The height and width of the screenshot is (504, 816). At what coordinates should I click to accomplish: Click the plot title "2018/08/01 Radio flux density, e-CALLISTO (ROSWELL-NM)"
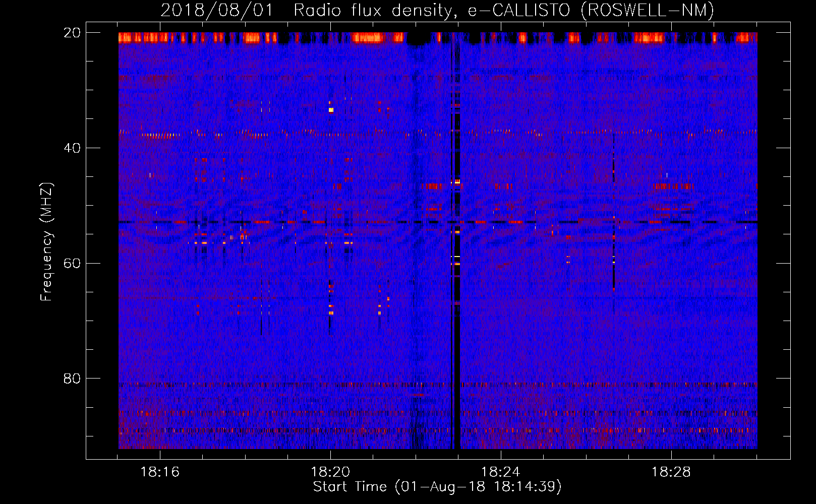(x=437, y=10)
